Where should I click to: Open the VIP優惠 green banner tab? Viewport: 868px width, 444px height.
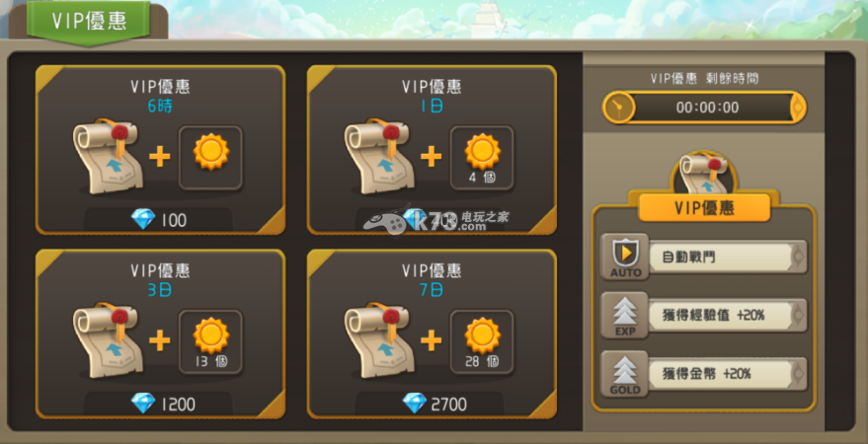click(89, 21)
